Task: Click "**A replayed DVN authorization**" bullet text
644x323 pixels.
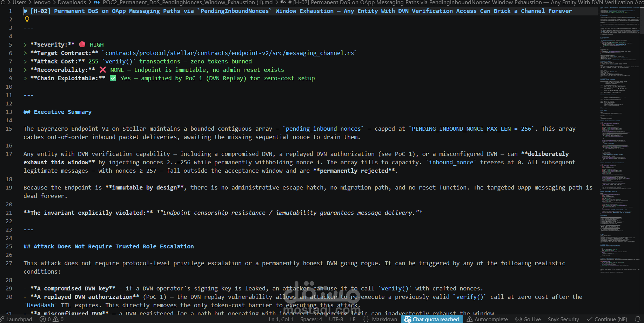Action: click(x=85, y=297)
